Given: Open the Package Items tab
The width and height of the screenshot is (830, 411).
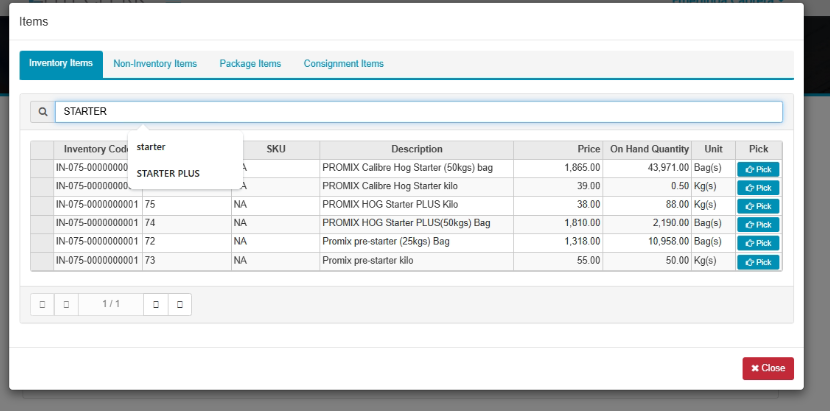Looking at the screenshot, I should coord(250,64).
